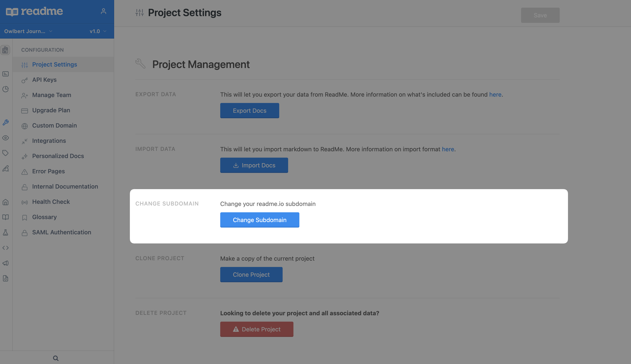631x364 pixels.
Task: Click the user profile icon in header
Action: [x=103, y=11]
